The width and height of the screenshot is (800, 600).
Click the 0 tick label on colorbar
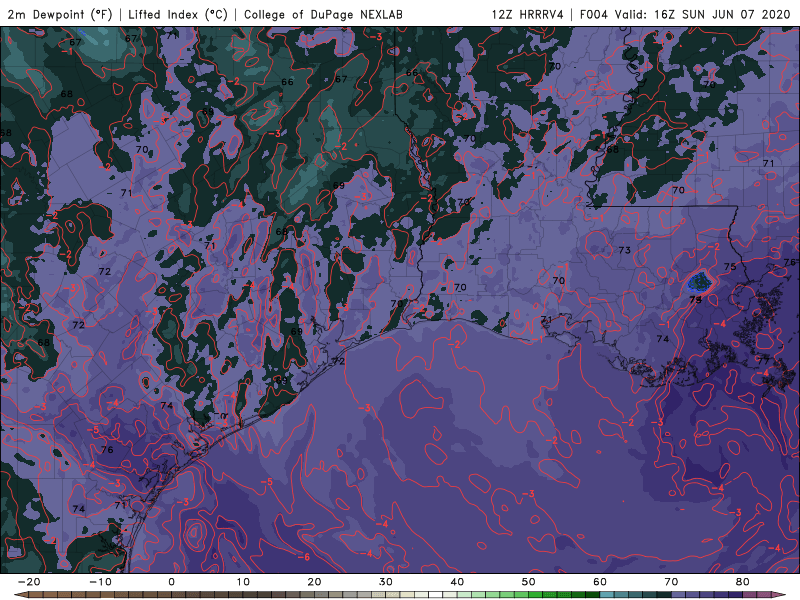(171, 582)
